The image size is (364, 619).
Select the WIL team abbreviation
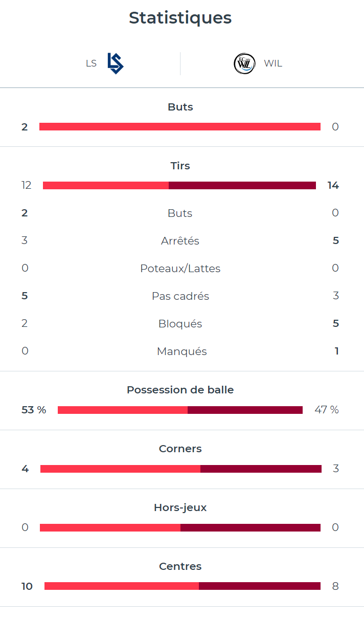click(x=273, y=64)
